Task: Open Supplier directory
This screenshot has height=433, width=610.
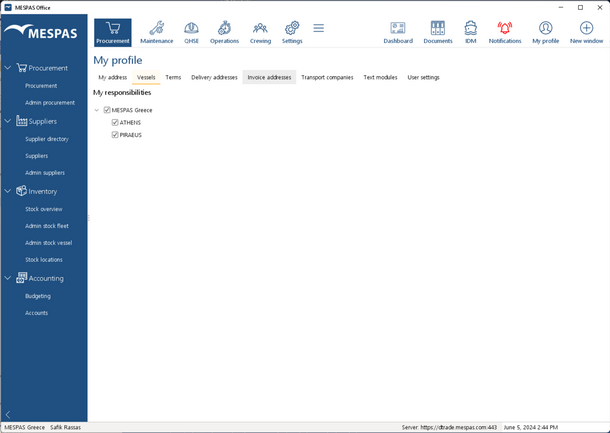Action: click(x=47, y=139)
